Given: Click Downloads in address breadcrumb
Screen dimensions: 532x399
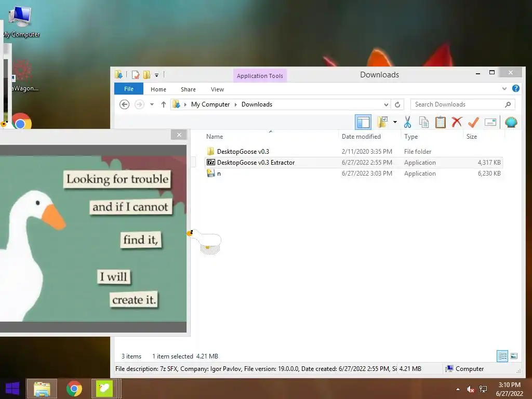Looking at the screenshot, I should (257, 104).
